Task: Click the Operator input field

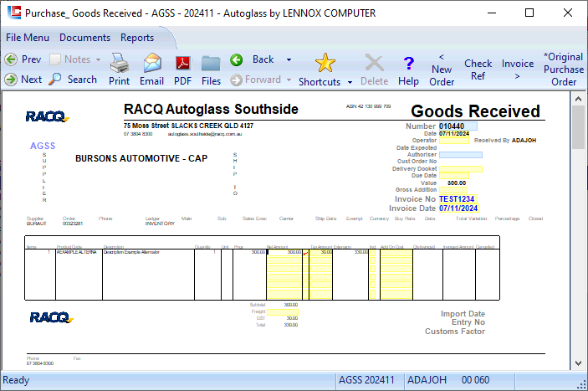Action: pos(453,141)
